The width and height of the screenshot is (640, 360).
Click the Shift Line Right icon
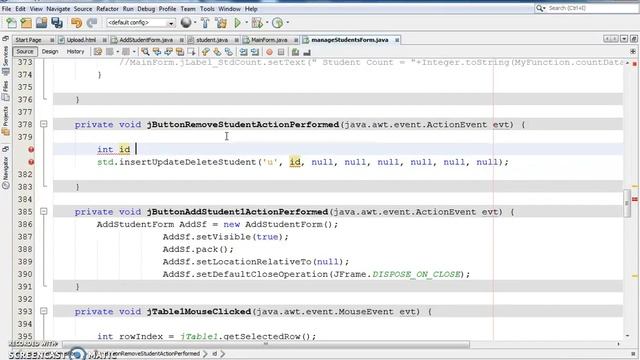(x=255, y=52)
